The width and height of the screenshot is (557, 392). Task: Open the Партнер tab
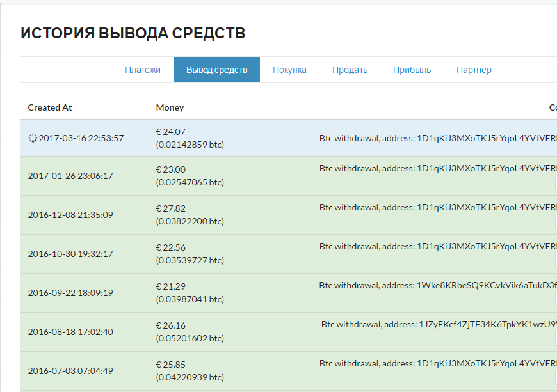point(474,70)
